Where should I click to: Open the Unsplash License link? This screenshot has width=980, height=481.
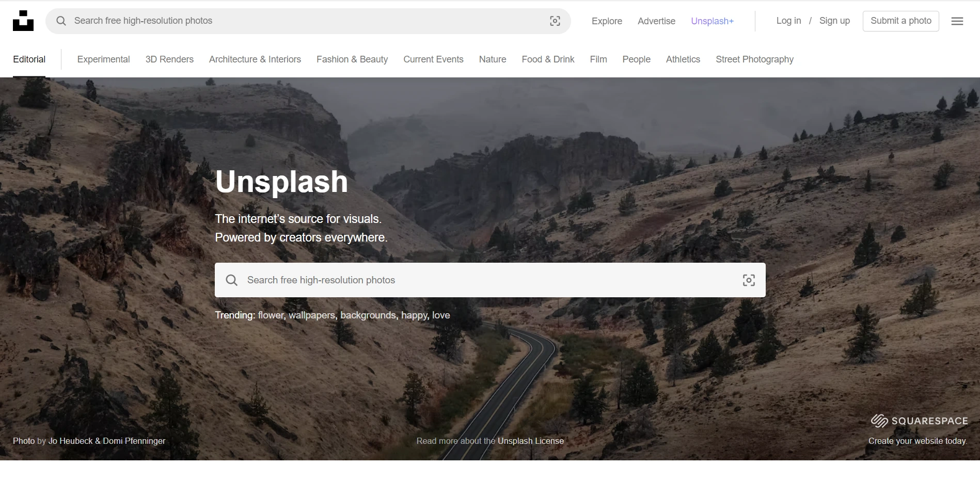(x=531, y=441)
